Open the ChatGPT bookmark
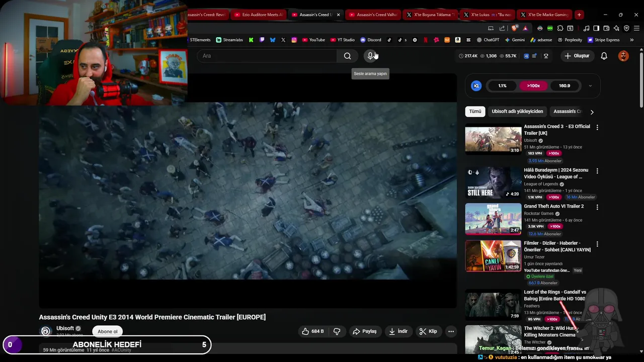The height and width of the screenshot is (362, 644). coord(488,40)
